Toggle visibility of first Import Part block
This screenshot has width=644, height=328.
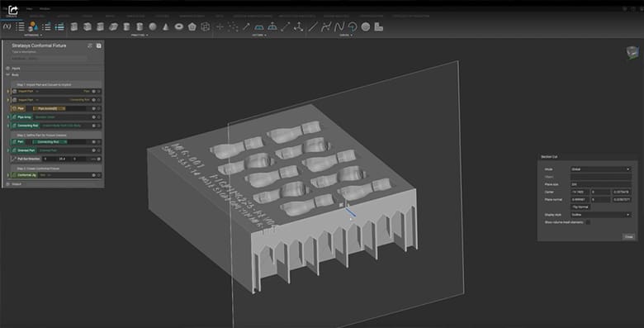click(93, 91)
